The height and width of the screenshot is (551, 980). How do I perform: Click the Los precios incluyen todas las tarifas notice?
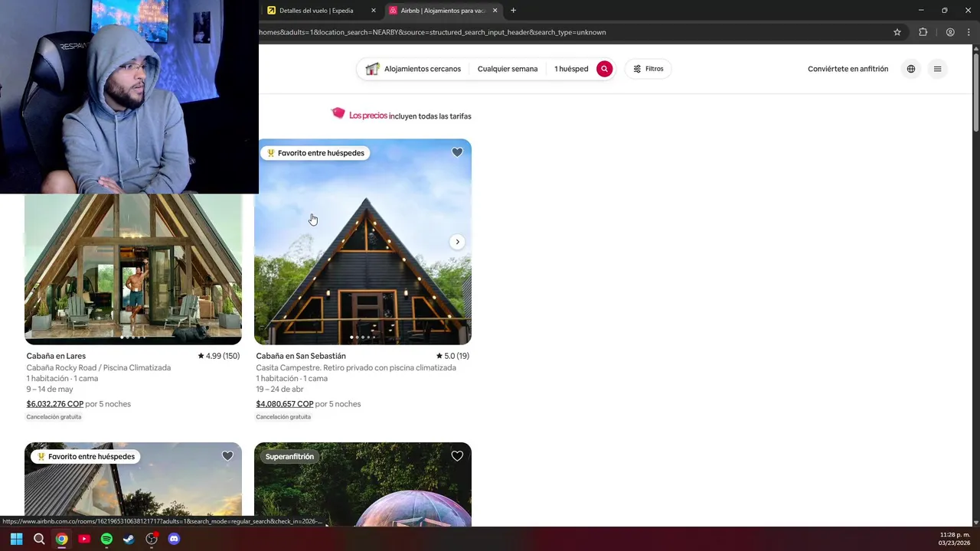(401, 116)
